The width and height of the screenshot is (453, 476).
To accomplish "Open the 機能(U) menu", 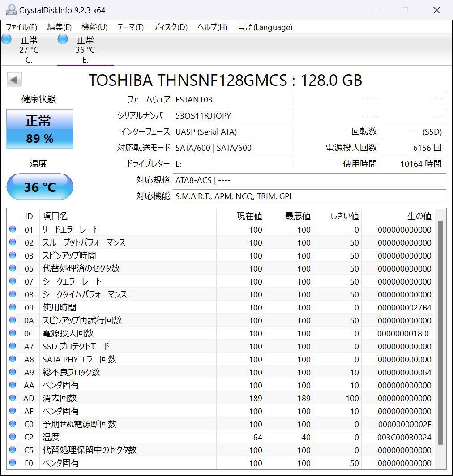I will 94,27.
